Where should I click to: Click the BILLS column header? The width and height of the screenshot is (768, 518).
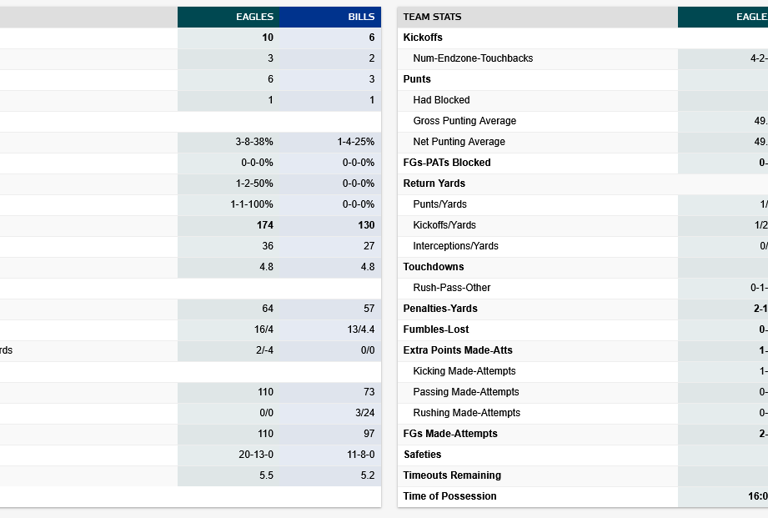pyautogui.click(x=361, y=17)
